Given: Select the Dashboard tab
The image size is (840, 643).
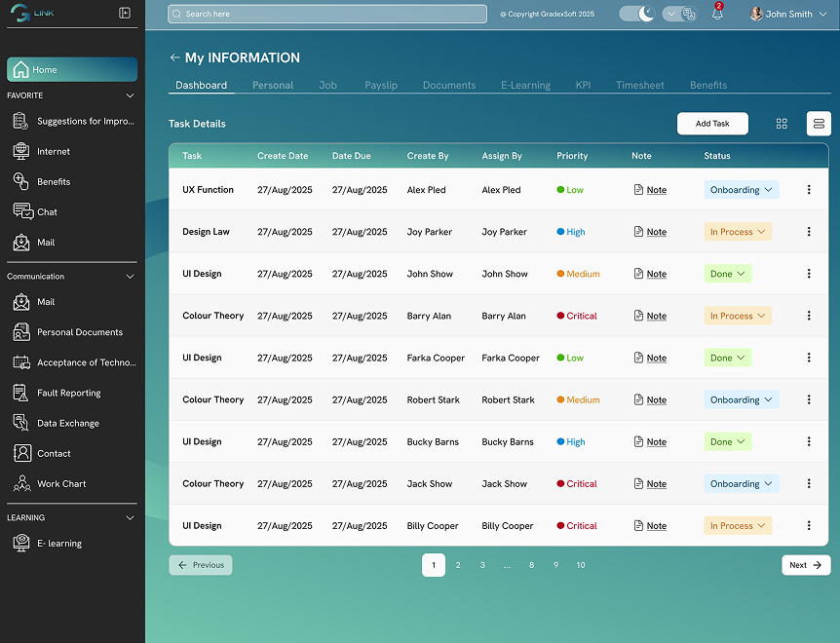Looking at the screenshot, I should (x=201, y=85).
